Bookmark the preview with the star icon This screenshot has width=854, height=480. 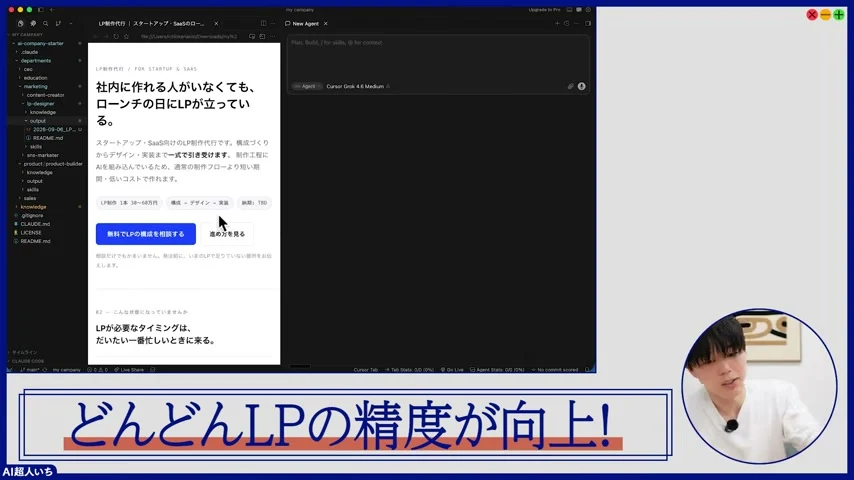[x=126, y=37]
